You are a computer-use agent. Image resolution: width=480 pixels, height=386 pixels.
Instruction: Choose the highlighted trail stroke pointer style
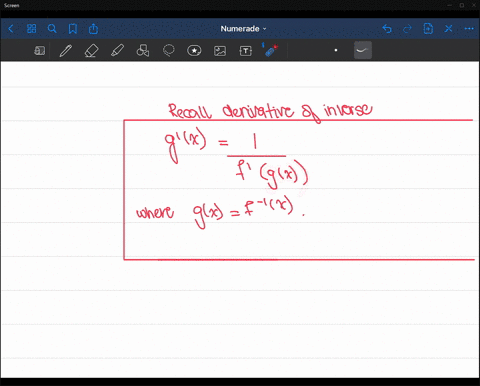[x=363, y=50]
